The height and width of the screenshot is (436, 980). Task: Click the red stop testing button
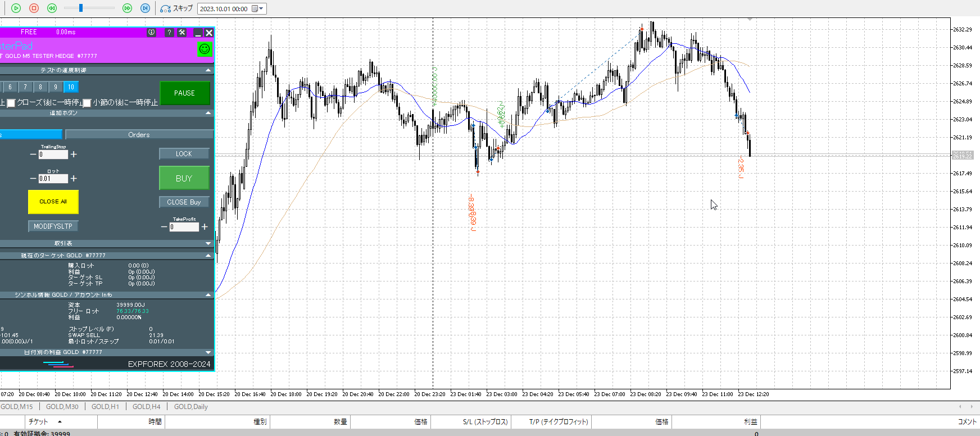[x=34, y=8]
